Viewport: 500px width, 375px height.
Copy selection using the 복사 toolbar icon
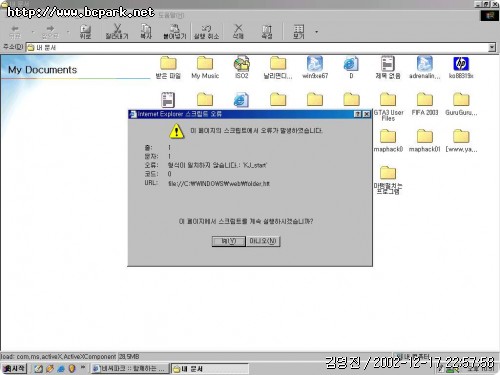(x=146, y=32)
